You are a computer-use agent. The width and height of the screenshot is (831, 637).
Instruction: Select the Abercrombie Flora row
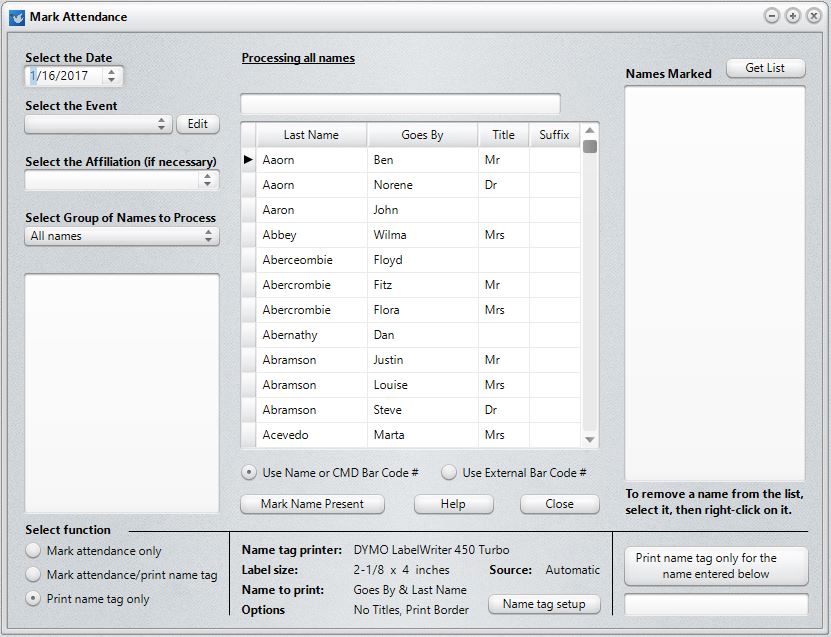click(411, 309)
